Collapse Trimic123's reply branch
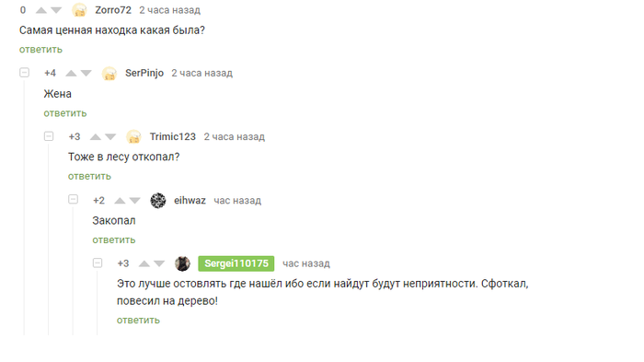 coord(49,136)
